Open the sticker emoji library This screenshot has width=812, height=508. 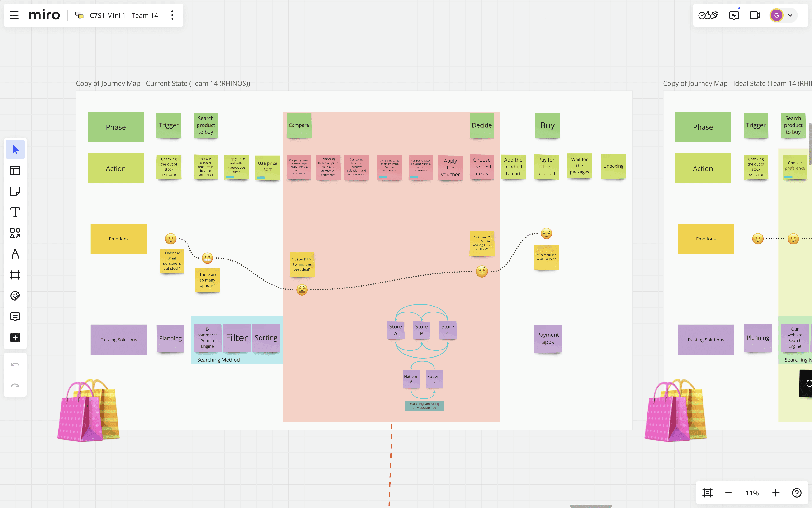point(15,296)
